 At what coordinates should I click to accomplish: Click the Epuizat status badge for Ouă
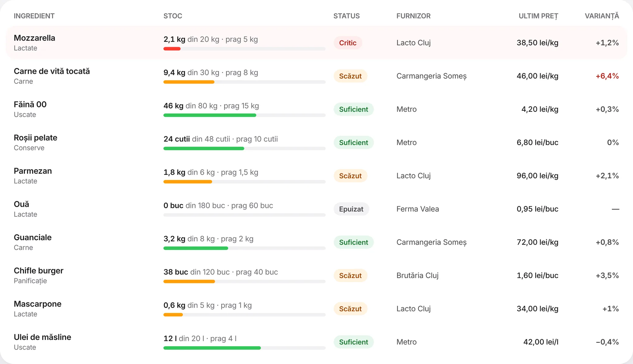tap(351, 209)
